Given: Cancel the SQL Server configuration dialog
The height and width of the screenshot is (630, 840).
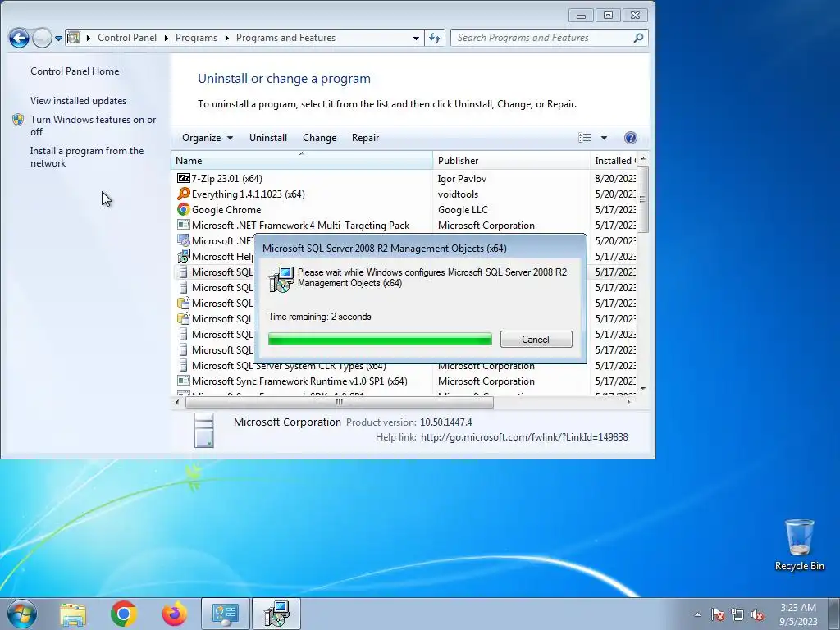Looking at the screenshot, I should click(536, 339).
